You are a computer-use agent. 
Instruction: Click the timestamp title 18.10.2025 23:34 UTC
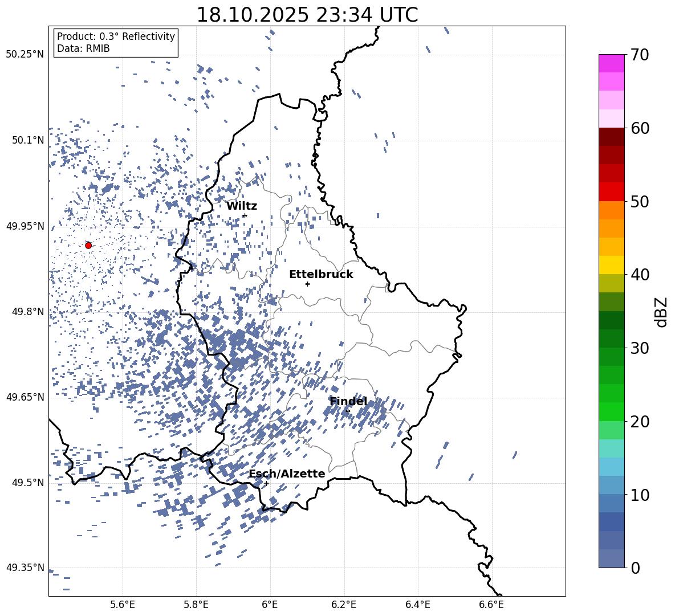pyautogui.click(x=307, y=15)
